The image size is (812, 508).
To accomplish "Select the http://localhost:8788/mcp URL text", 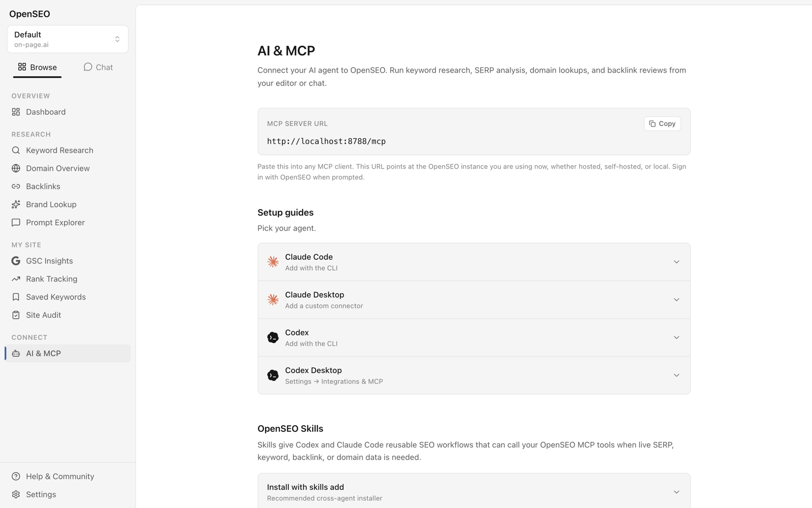I will pos(326,141).
